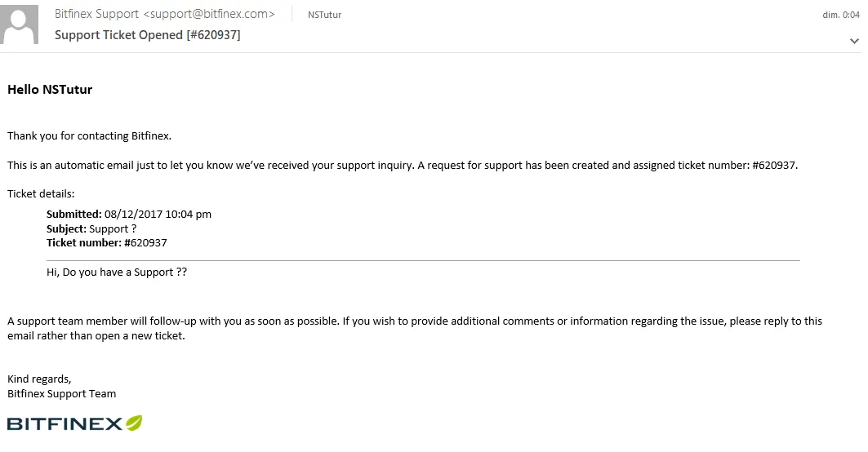868x452 pixels.
Task: Click the Bitfinex Support Team signature text
Action: pos(61,393)
